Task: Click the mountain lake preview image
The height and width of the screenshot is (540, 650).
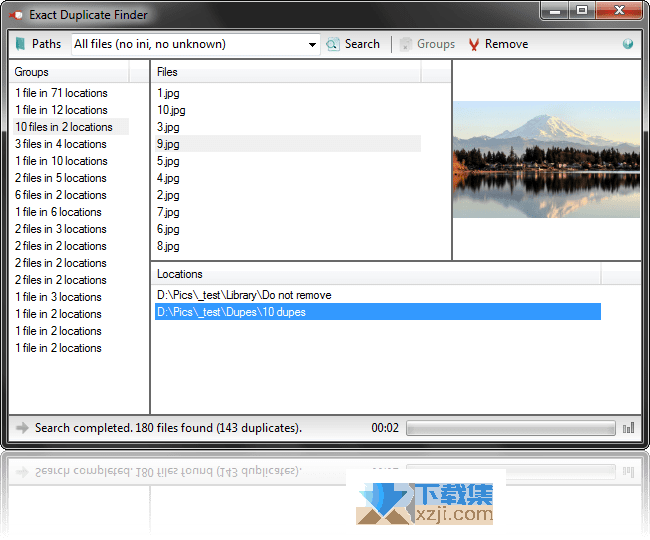Action: click(x=546, y=159)
